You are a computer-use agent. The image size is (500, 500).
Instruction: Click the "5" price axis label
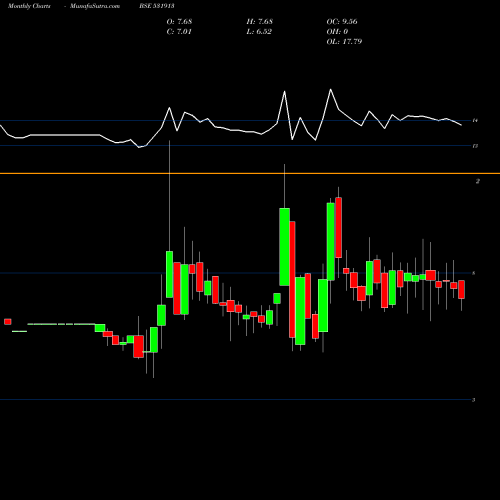(x=474, y=273)
